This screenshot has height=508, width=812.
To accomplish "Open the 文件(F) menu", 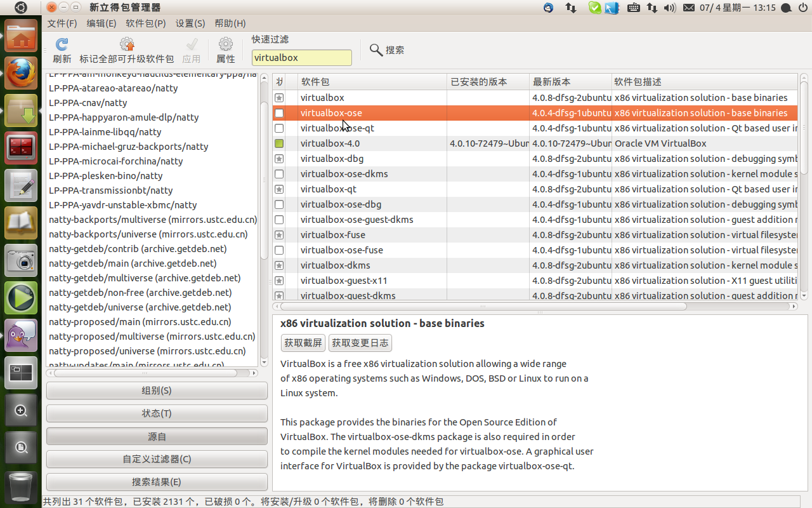I will (x=62, y=23).
